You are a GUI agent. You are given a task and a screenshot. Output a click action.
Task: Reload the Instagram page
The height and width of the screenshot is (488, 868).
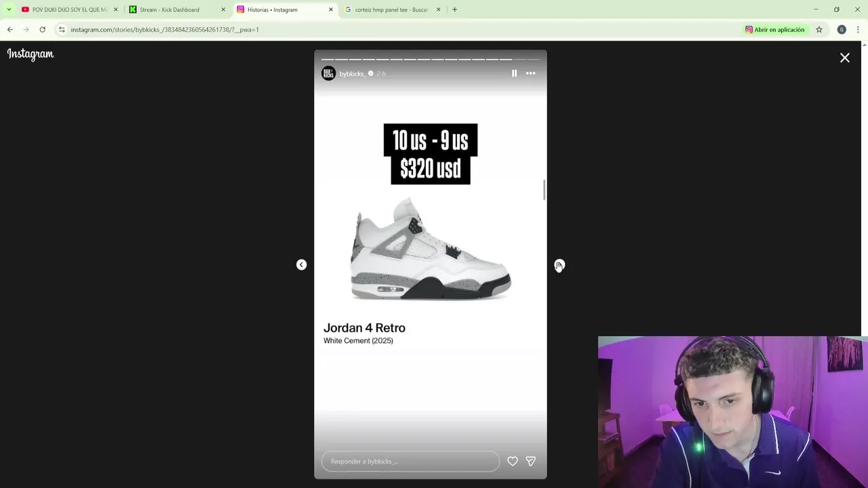coord(42,30)
